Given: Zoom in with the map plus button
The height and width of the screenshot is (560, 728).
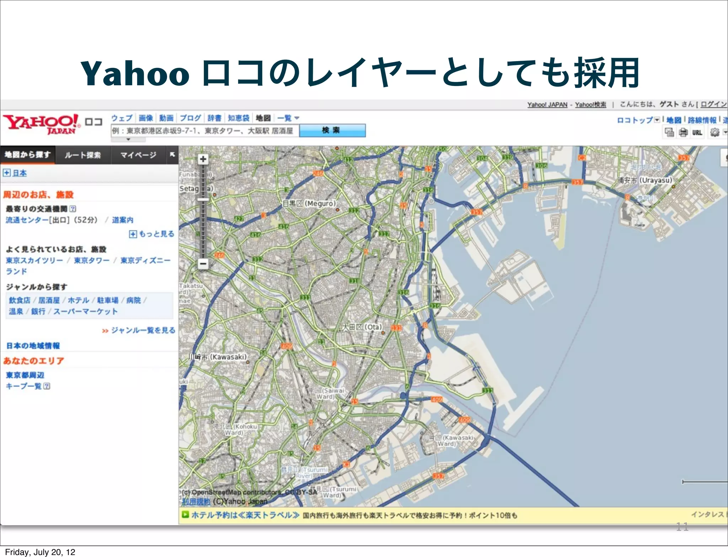Looking at the screenshot, I should point(203,159).
